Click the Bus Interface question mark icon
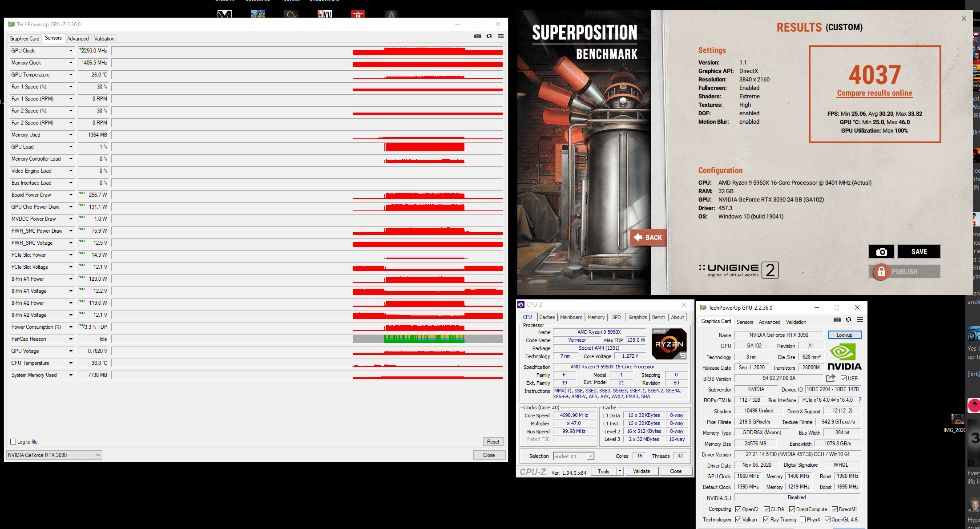This screenshot has width=980, height=529. tap(859, 400)
